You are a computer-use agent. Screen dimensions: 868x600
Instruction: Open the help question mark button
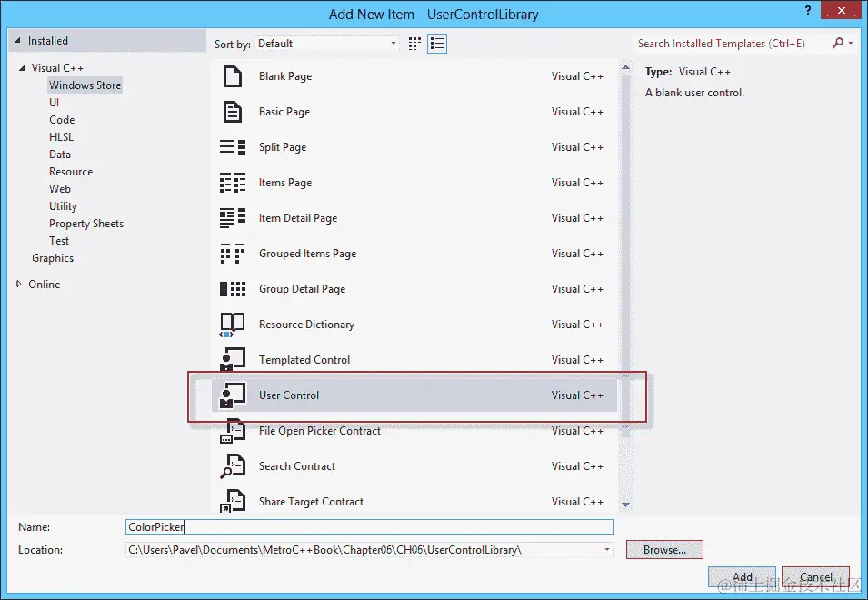click(x=808, y=10)
